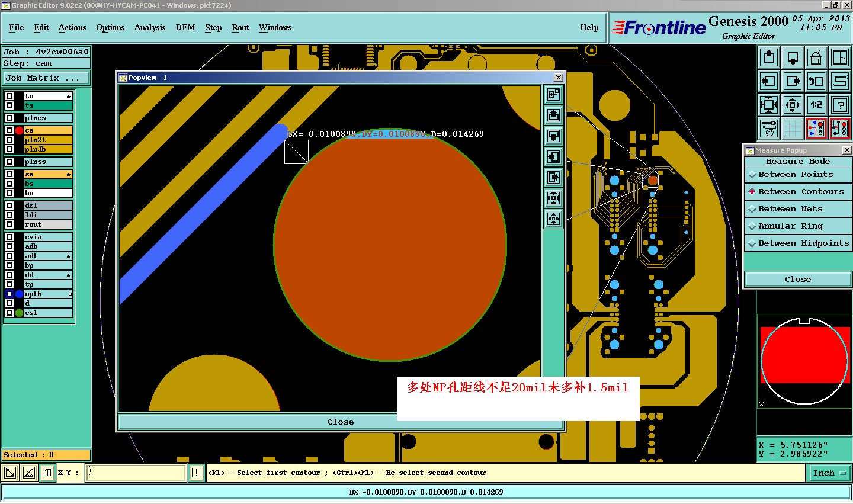Toggle display checkbox for layer ts
This screenshot has height=504, width=853.
pyautogui.click(x=9, y=105)
